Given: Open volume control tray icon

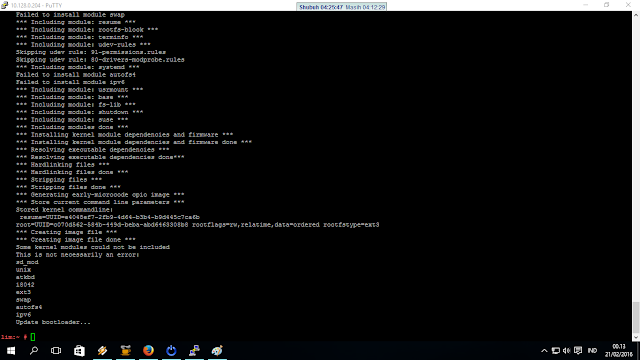Looking at the screenshot, I should [x=567, y=351].
